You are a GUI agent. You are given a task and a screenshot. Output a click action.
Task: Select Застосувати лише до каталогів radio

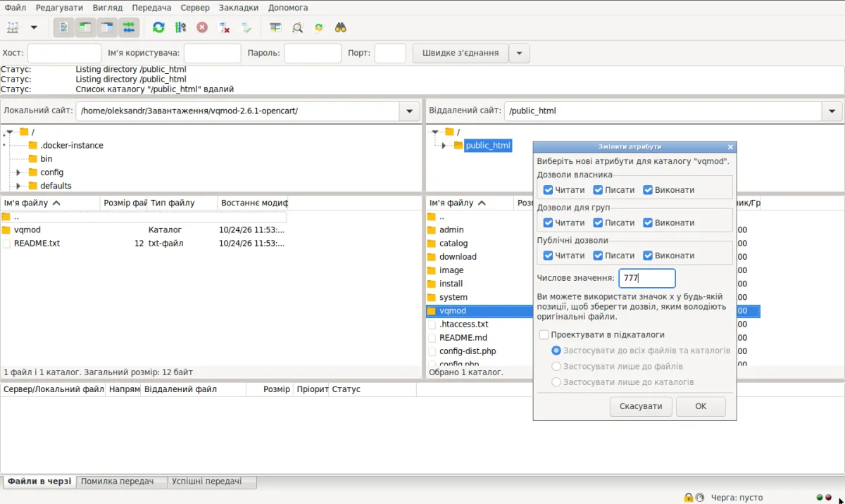coord(556,382)
